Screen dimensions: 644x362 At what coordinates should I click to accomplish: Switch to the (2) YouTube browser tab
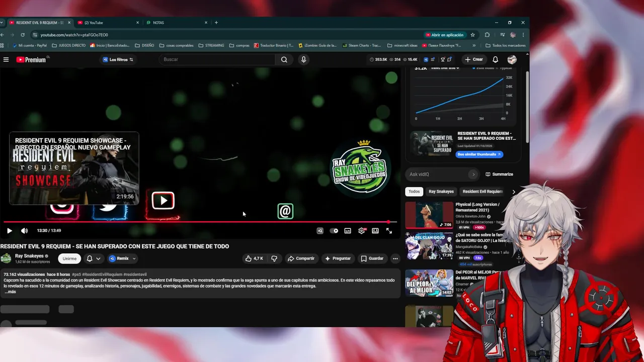[108, 23]
